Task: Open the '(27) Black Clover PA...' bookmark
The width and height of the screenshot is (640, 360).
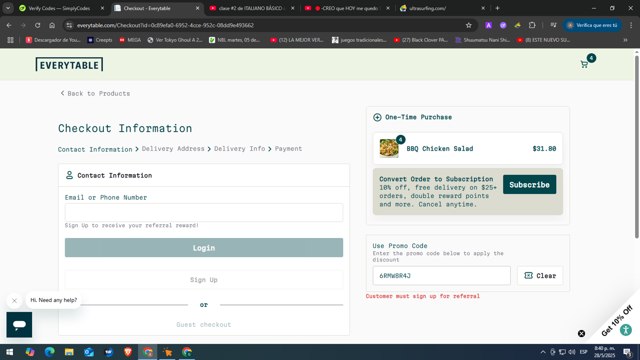Action: click(x=421, y=40)
